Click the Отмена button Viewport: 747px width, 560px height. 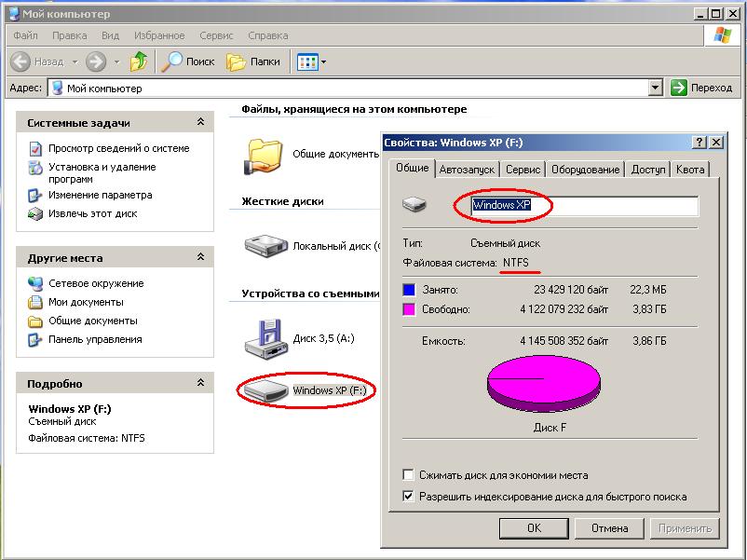point(609,528)
